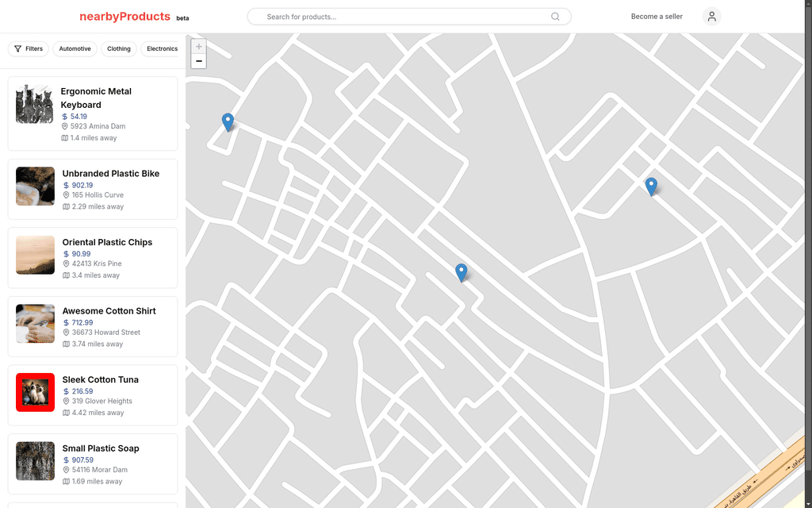This screenshot has height=508, width=812.
Task: Zoom in the map with plus button
Action: 198,47
